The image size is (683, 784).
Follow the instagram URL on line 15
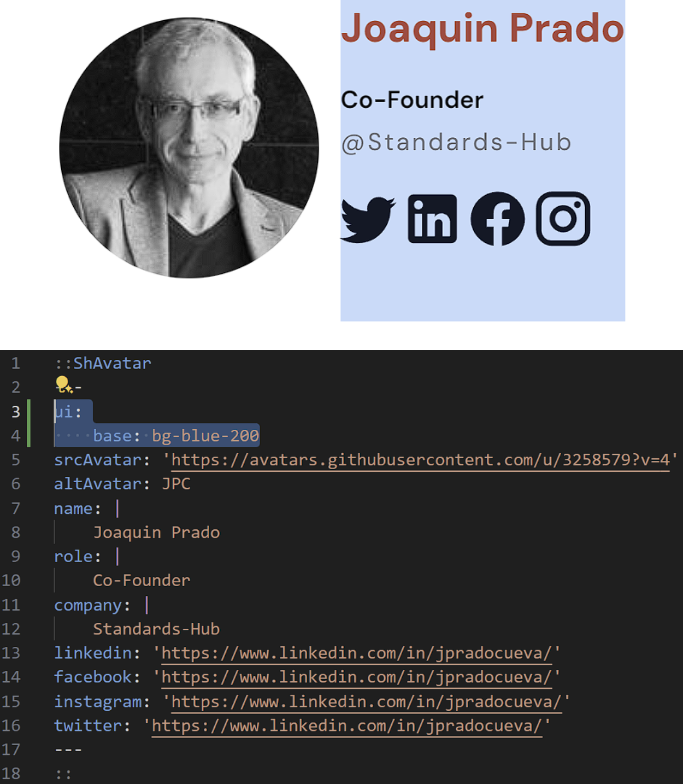[x=367, y=701]
